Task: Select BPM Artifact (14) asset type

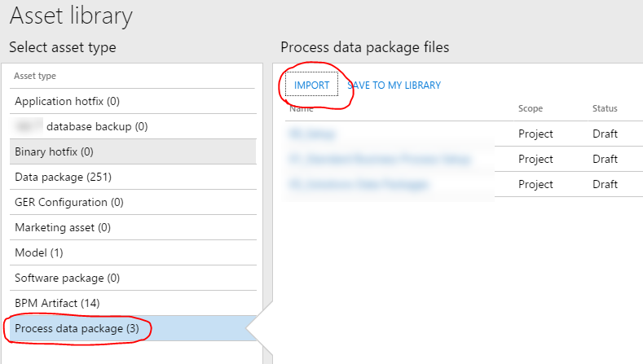Action: [x=57, y=303]
